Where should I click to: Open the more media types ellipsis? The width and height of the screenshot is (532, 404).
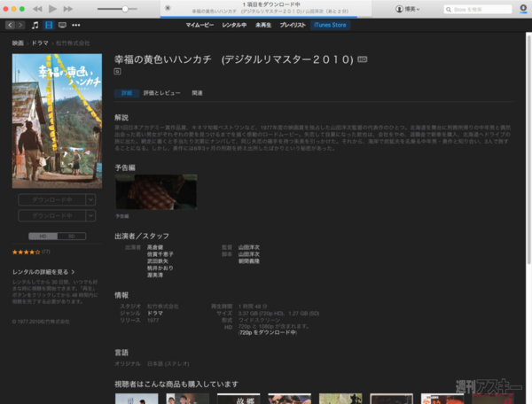76,25
